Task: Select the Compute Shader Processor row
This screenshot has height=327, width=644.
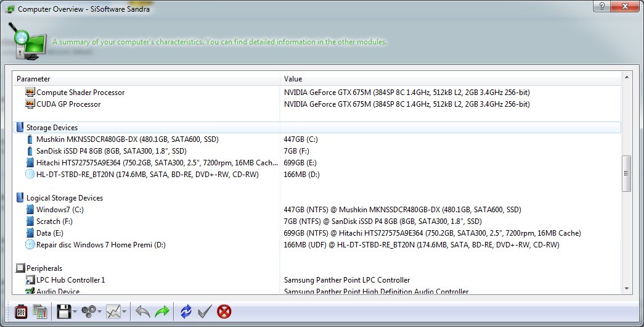Action: (317, 93)
